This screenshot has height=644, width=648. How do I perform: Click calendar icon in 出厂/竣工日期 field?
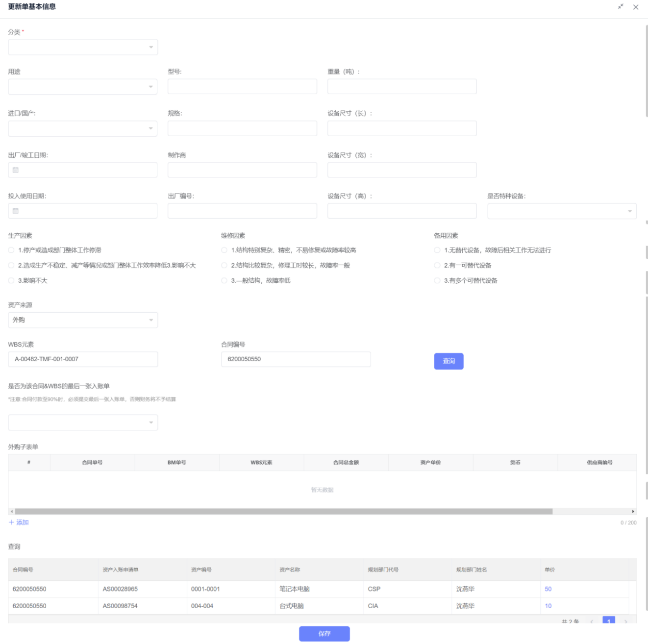tap(16, 170)
